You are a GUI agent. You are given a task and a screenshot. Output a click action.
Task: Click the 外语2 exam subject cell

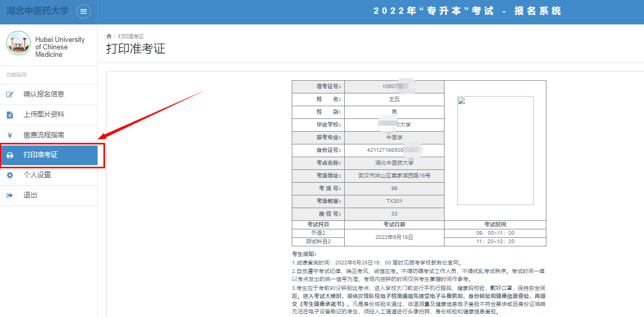(318, 233)
